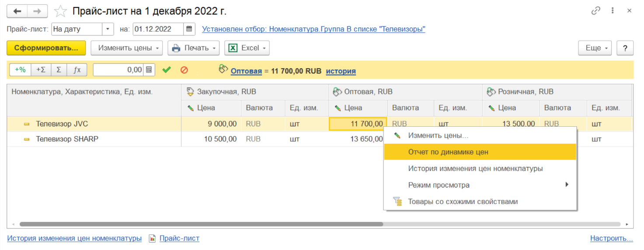Click the fx formula button
This screenshot has height=250, width=644.
pos(77,70)
